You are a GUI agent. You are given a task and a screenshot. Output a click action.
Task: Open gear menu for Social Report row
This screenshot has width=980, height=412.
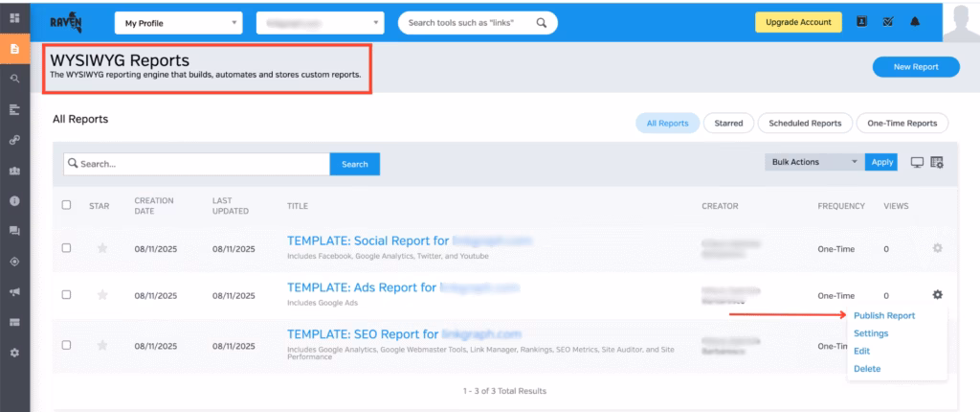coord(937,248)
